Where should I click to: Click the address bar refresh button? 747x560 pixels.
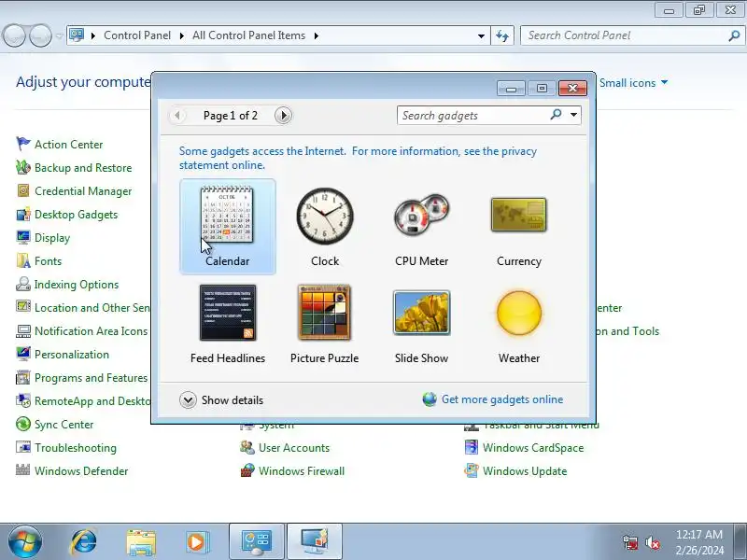pos(502,35)
